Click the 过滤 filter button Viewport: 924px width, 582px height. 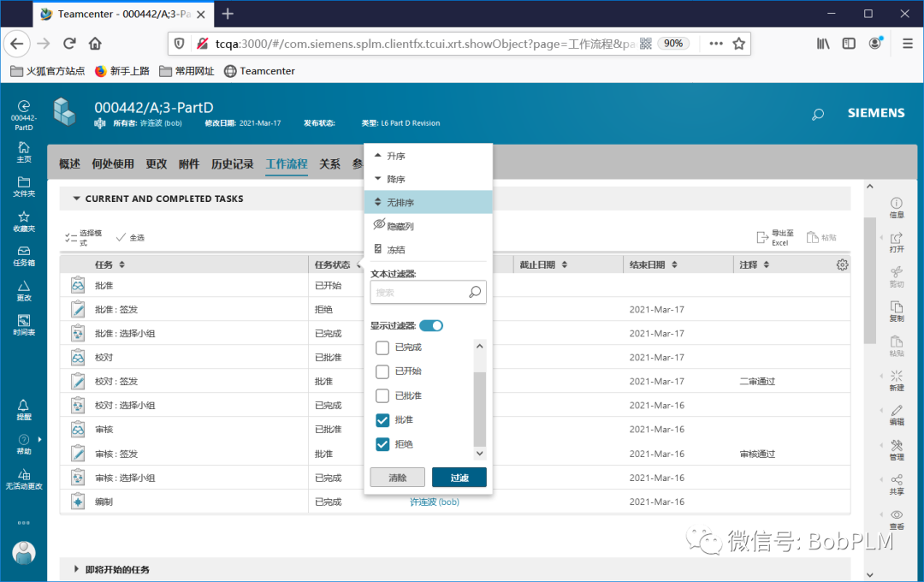coord(459,478)
